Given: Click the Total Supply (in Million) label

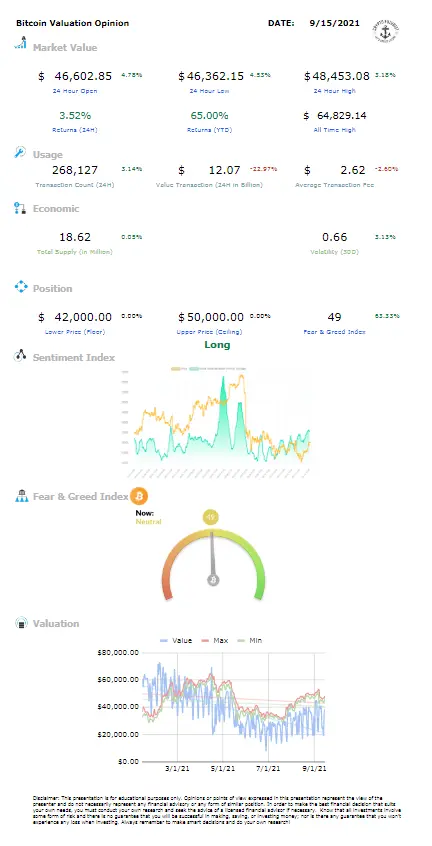Looking at the screenshot, I should (x=74, y=251).
